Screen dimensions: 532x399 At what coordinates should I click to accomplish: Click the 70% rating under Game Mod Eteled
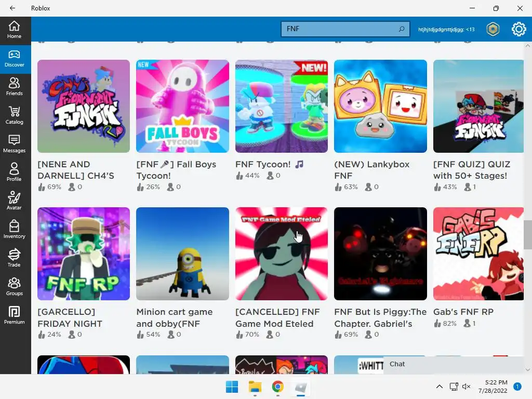click(x=247, y=335)
